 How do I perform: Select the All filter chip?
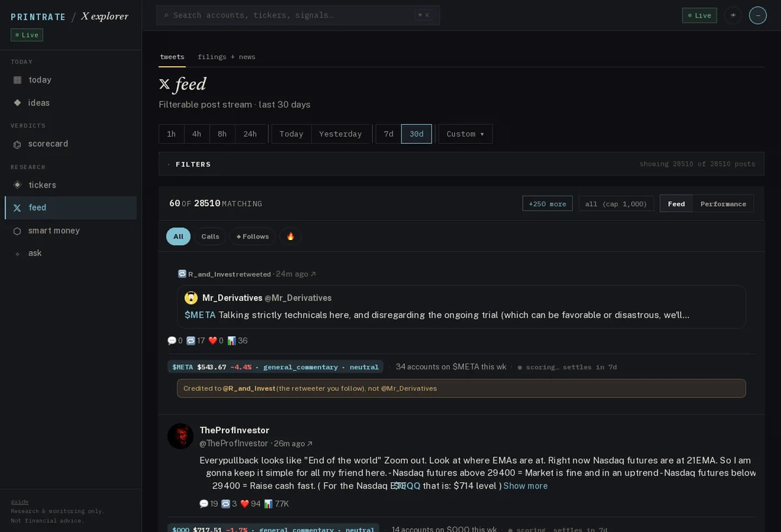pyautogui.click(x=178, y=237)
